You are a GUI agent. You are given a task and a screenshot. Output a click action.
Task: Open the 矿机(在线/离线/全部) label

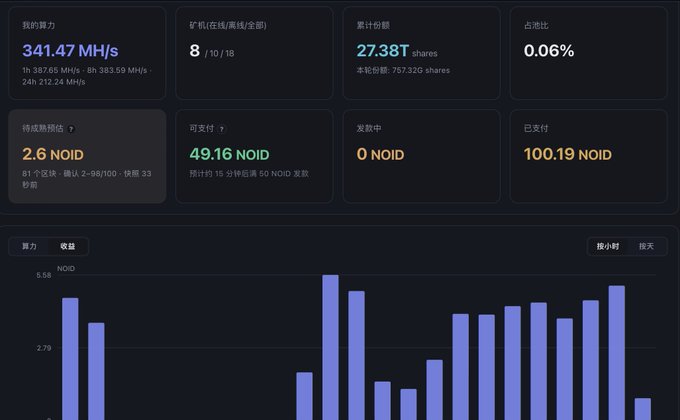coord(228,26)
